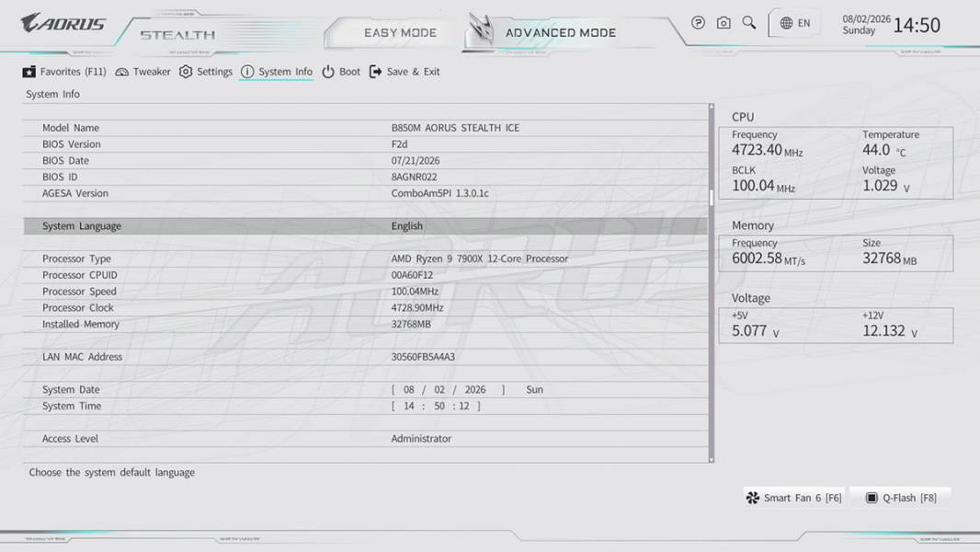Launch Smart Fan 6 [F6]
Image resolution: width=980 pixels, height=552 pixels.
tap(793, 498)
